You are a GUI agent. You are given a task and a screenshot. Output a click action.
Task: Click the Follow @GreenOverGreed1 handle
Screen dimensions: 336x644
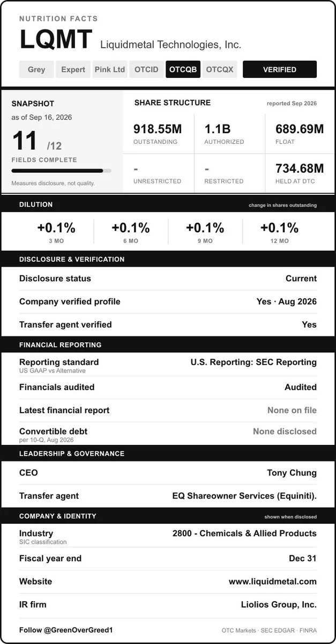click(x=66, y=630)
